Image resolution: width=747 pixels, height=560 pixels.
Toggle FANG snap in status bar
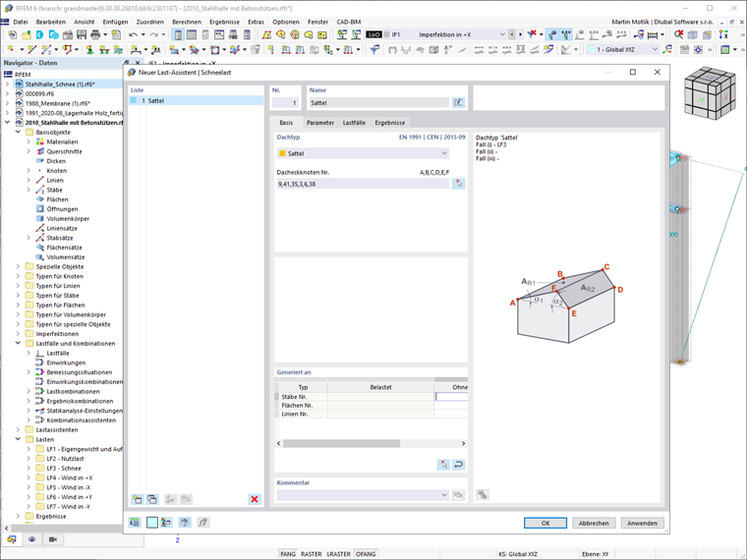(288, 554)
